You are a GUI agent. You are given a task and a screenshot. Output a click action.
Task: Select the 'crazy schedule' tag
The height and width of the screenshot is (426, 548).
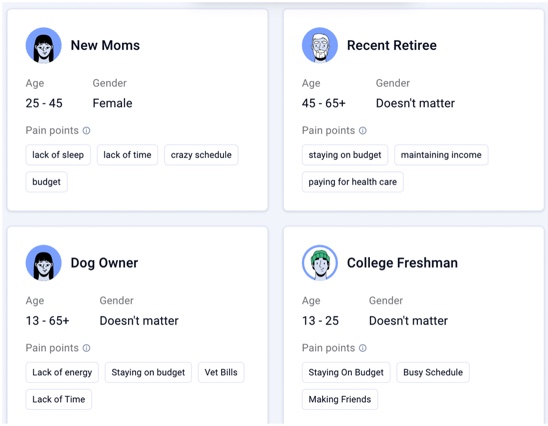point(201,155)
